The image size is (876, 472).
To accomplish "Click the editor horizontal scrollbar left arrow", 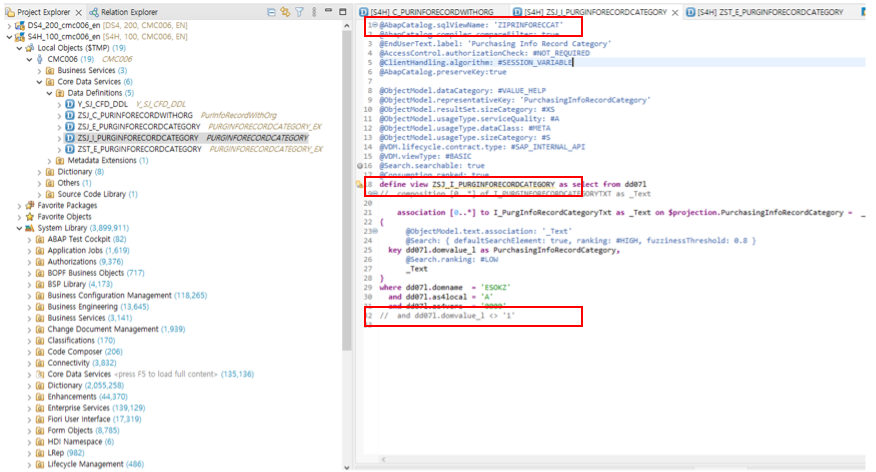I will coord(383,460).
